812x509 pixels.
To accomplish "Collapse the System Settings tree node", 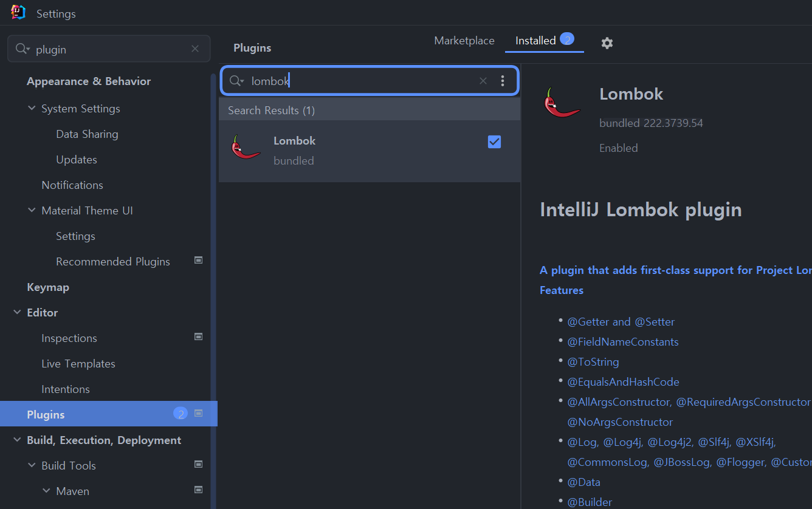I will tap(32, 108).
